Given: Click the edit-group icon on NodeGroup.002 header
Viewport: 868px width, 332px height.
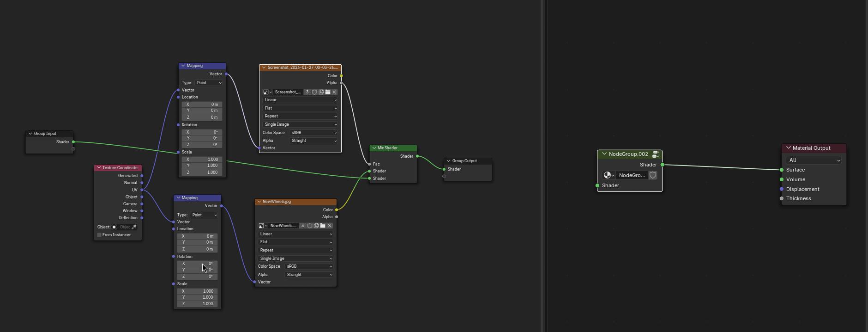Looking at the screenshot, I should 656,154.
